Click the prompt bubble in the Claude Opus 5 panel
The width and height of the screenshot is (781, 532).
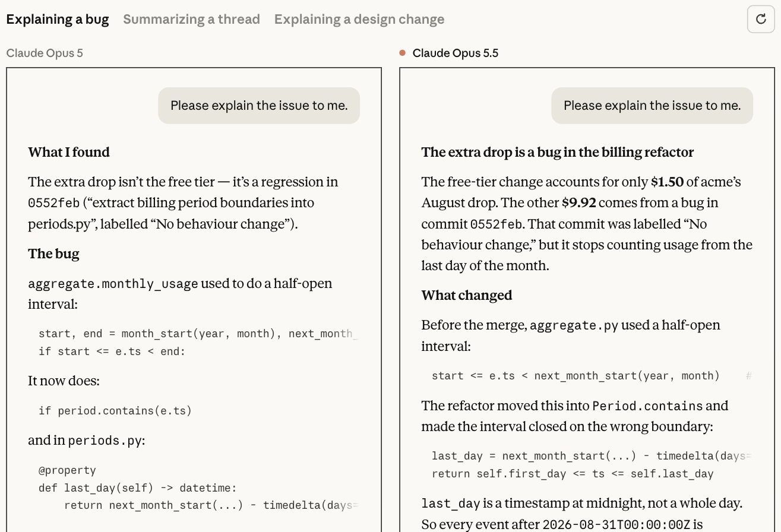pos(259,106)
